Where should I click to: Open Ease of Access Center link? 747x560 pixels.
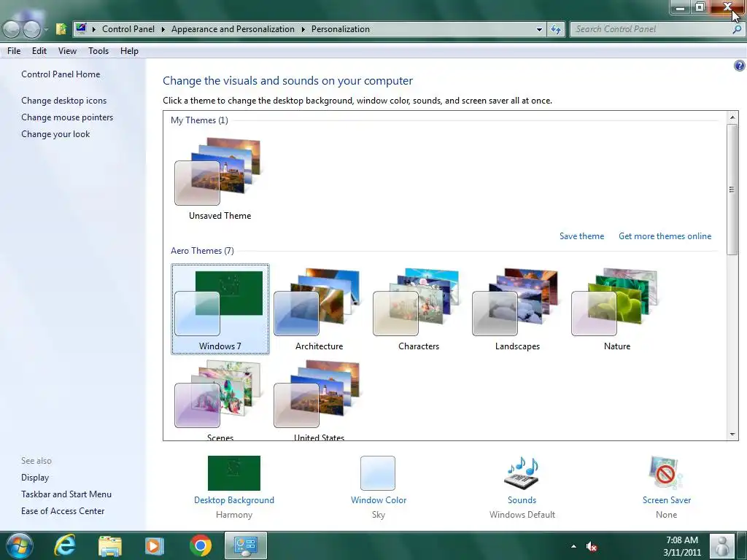(x=63, y=511)
